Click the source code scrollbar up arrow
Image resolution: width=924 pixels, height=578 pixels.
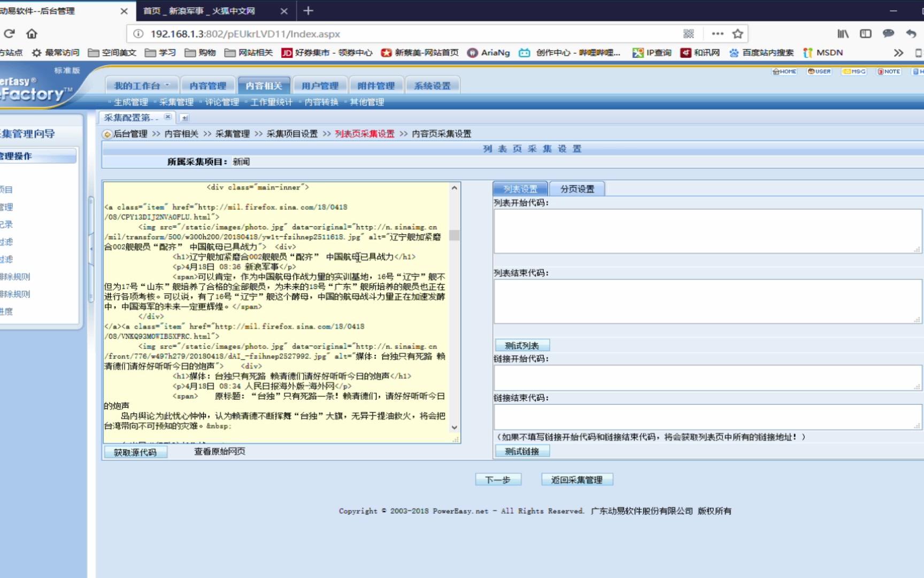point(455,188)
